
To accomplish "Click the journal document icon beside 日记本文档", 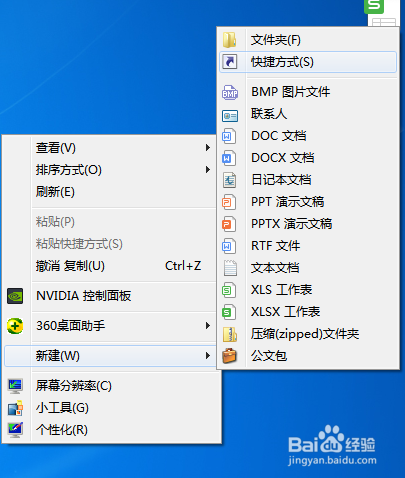I will [x=230, y=180].
